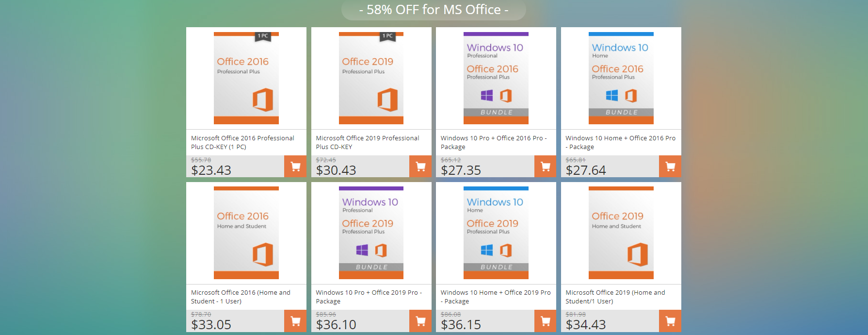Open Office 2016 Home and Student box image
This screenshot has height=335, width=868.
click(246, 233)
